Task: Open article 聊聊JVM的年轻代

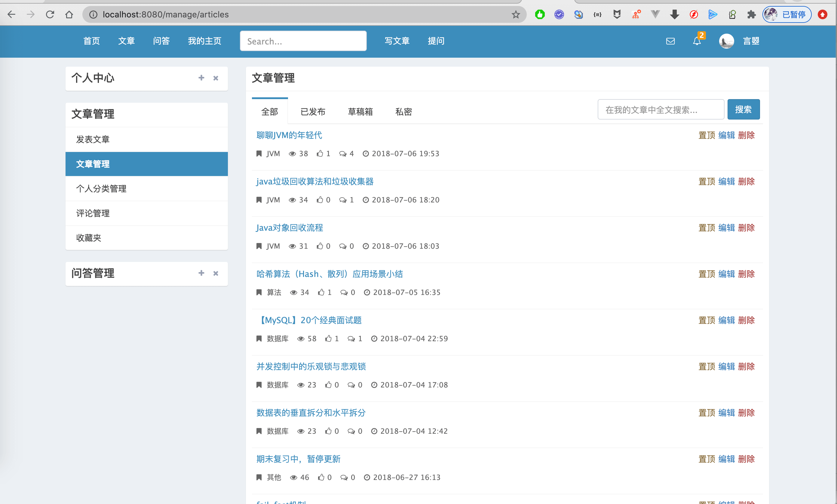Action: pyautogui.click(x=289, y=135)
